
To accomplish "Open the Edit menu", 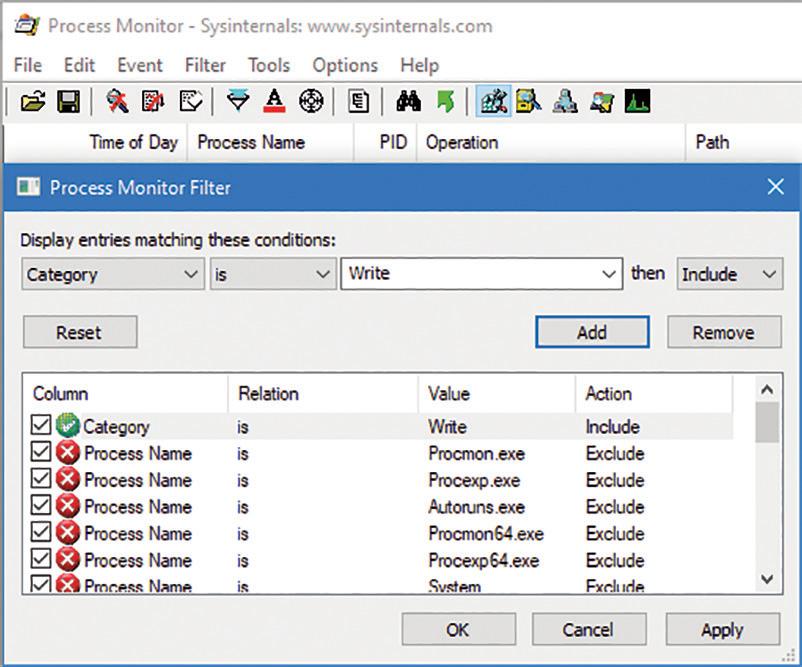I will tap(79, 65).
